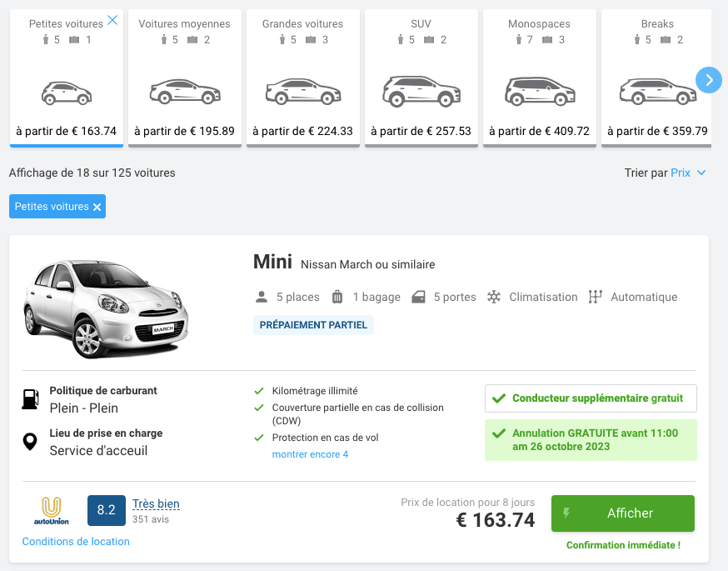Click the green Afficher button

click(x=622, y=513)
